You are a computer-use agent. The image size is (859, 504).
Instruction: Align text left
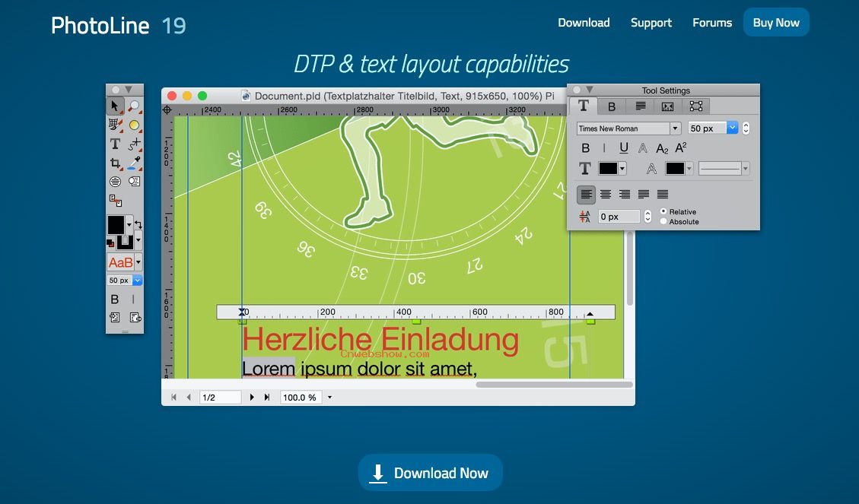[586, 195]
